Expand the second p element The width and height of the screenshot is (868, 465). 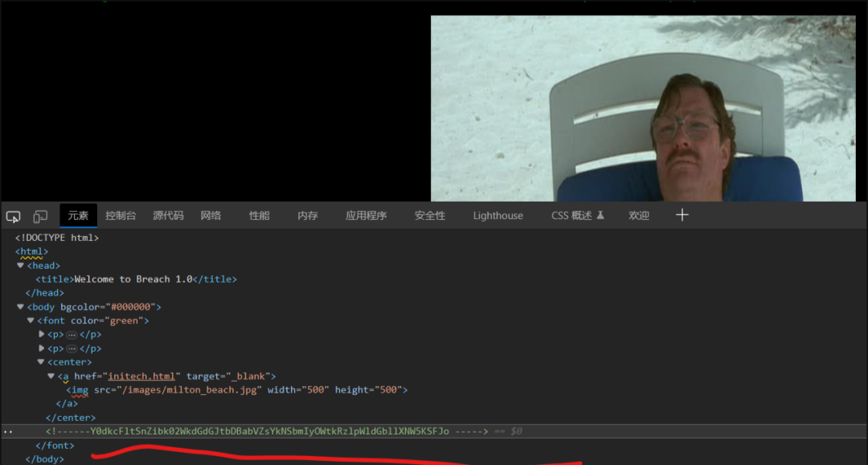(42, 349)
